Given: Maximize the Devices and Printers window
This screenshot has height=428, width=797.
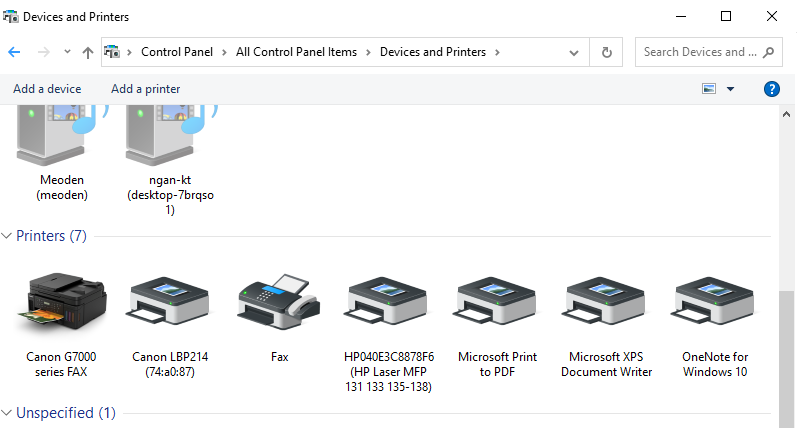Looking at the screenshot, I should [x=726, y=16].
